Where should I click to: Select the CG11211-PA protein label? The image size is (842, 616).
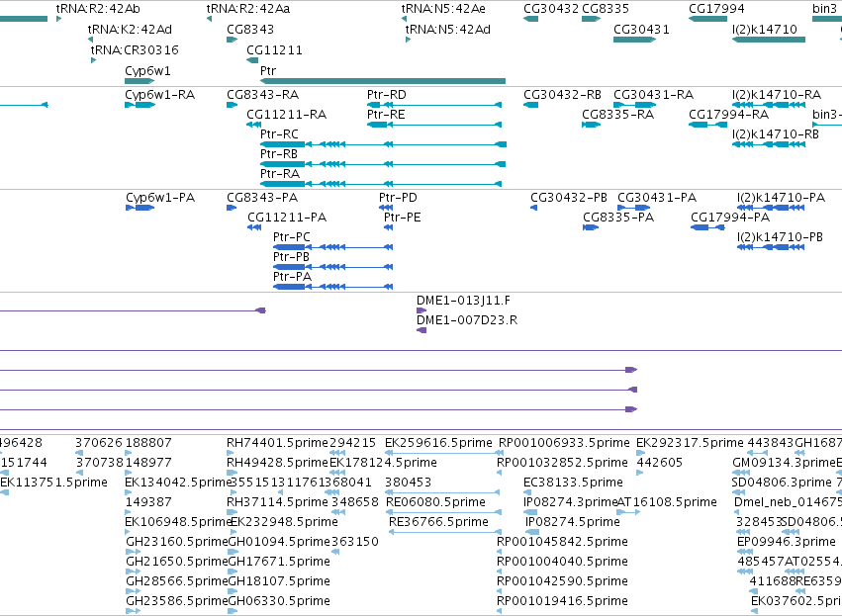pos(287,218)
